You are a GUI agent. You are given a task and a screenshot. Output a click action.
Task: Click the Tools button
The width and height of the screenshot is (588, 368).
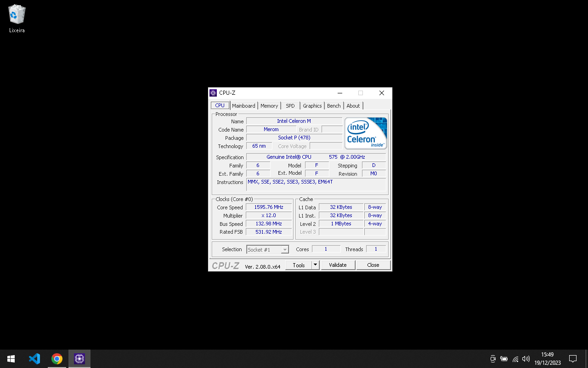[x=299, y=265]
